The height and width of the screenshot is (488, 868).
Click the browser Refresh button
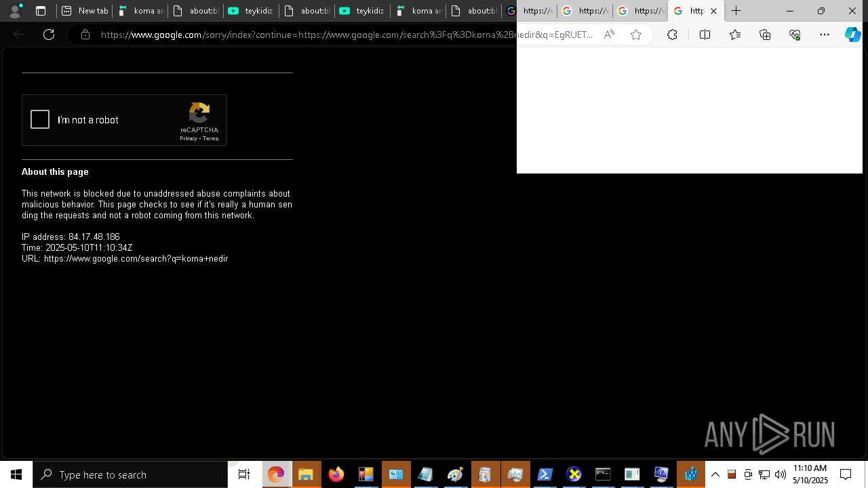coord(49,35)
